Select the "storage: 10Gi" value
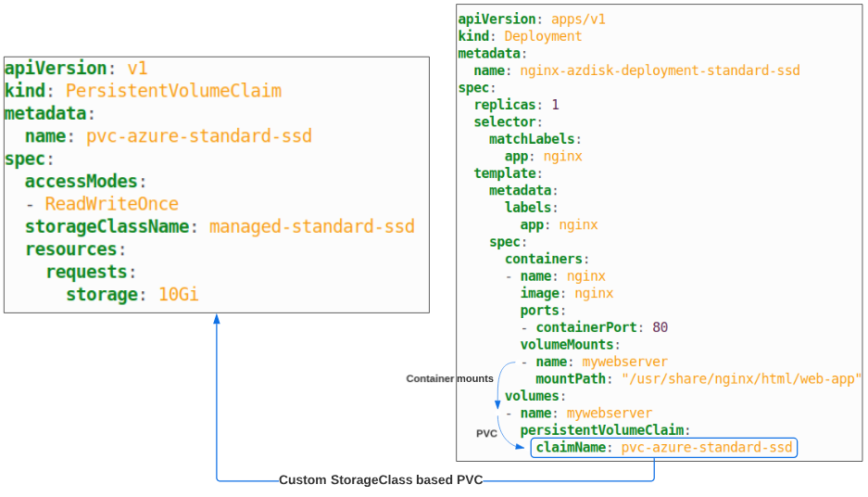 [132, 295]
